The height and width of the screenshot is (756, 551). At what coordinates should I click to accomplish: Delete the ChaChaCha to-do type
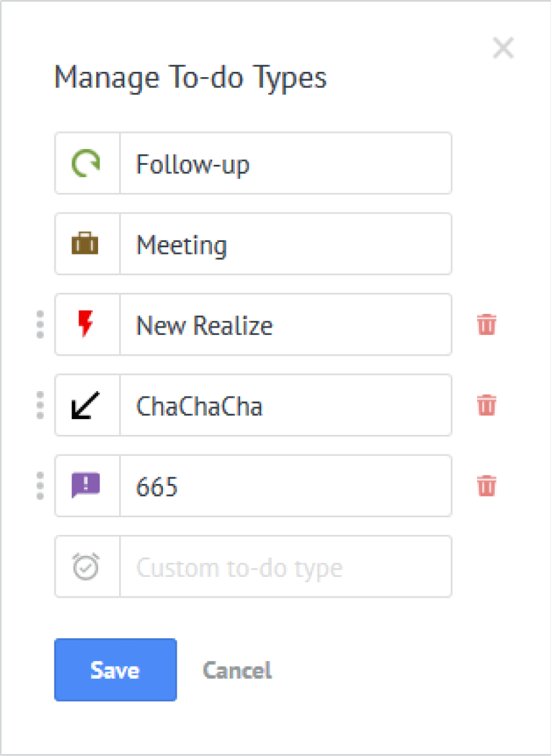click(486, 405)
